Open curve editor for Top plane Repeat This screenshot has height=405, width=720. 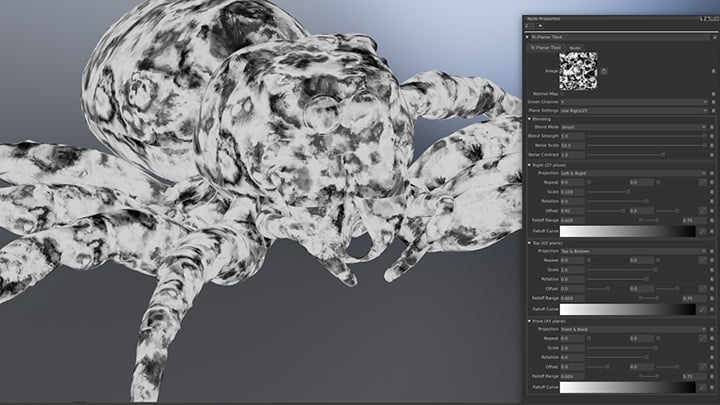tap(703, 260)
